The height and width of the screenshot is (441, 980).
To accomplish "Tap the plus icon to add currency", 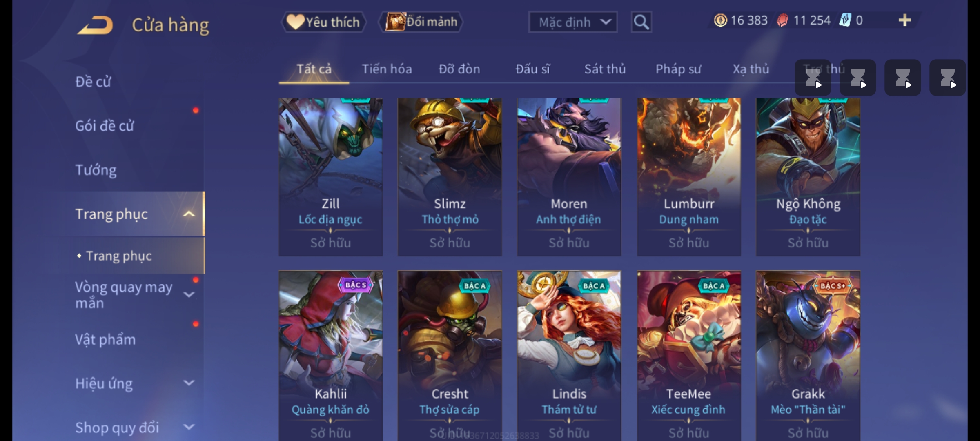I will pyautogui.click(x=905, y=20).
